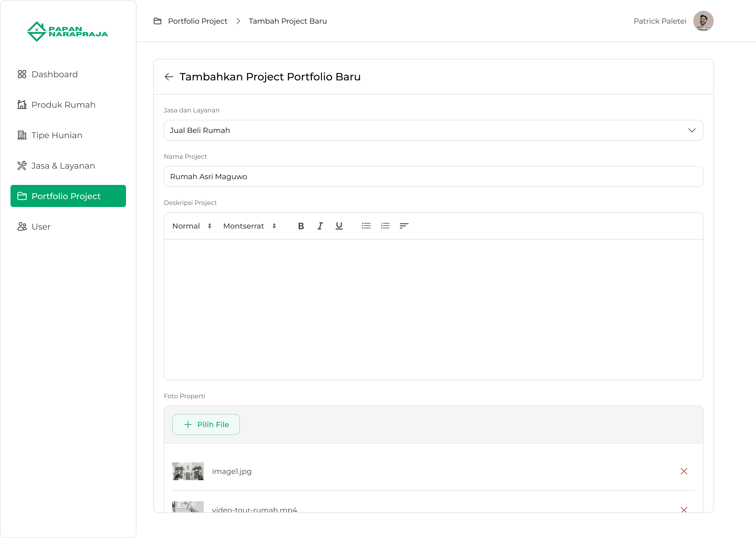Click the Nama Project input field
The image size is (756, 538).
point(433,177)
